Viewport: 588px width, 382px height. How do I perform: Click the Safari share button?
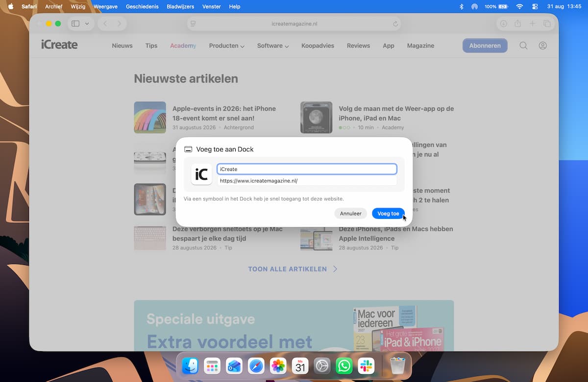(x=517, y=24)
